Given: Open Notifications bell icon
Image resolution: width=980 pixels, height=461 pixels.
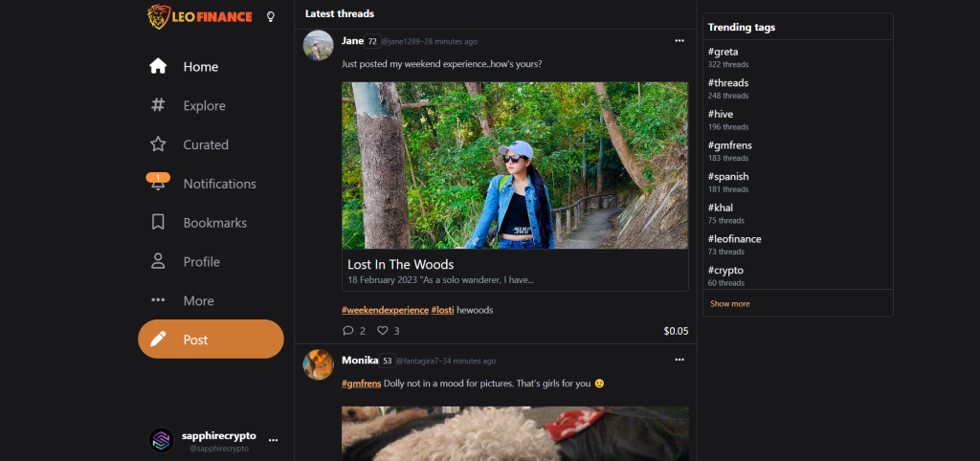Looking at the screenshot, I should tap(158, 184).
